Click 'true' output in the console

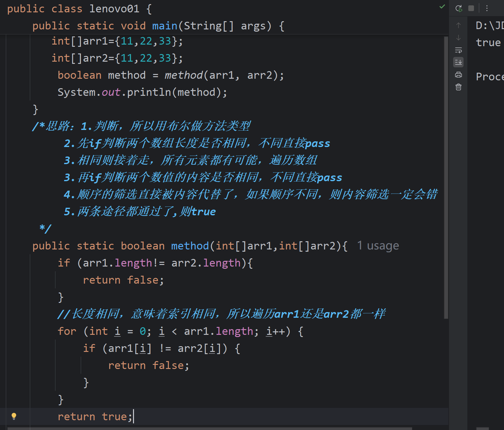(488, 42)
